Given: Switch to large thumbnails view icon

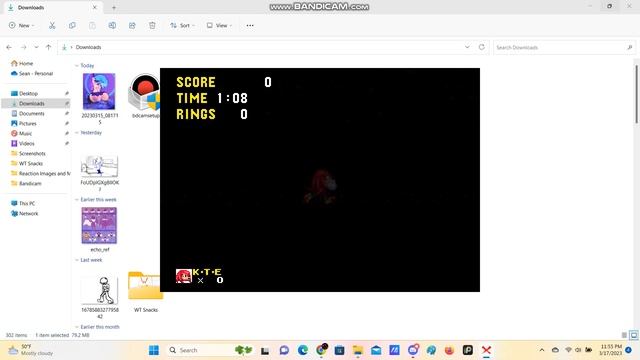Looking at the screenshot, I should (x=633, y=335).
